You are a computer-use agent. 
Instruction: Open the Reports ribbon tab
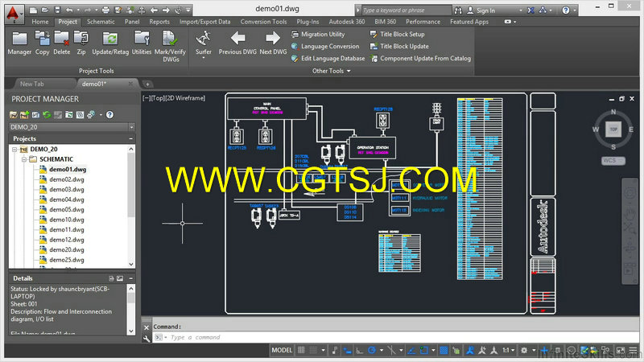159,22
